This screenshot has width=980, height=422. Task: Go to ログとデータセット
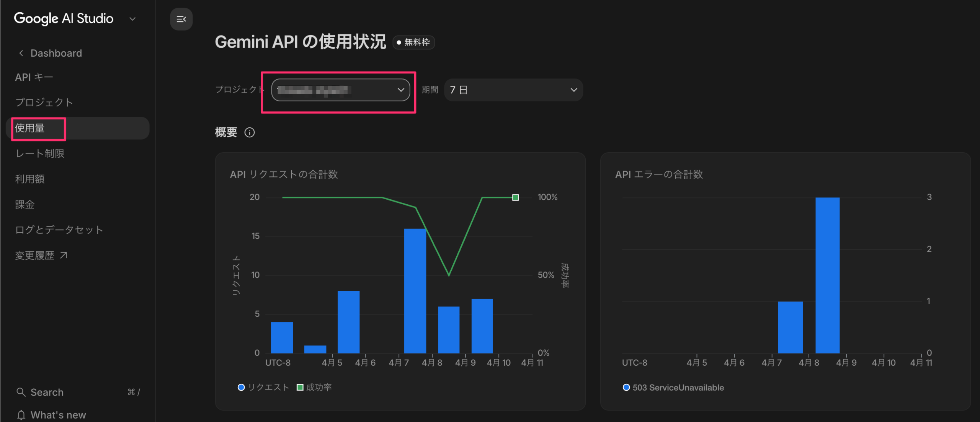point(59,230)
